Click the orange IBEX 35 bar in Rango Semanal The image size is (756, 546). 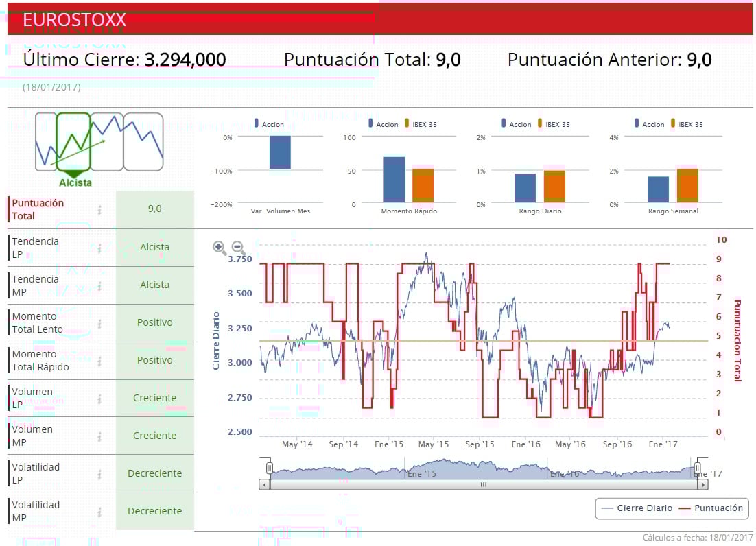(x=687, y=185)
